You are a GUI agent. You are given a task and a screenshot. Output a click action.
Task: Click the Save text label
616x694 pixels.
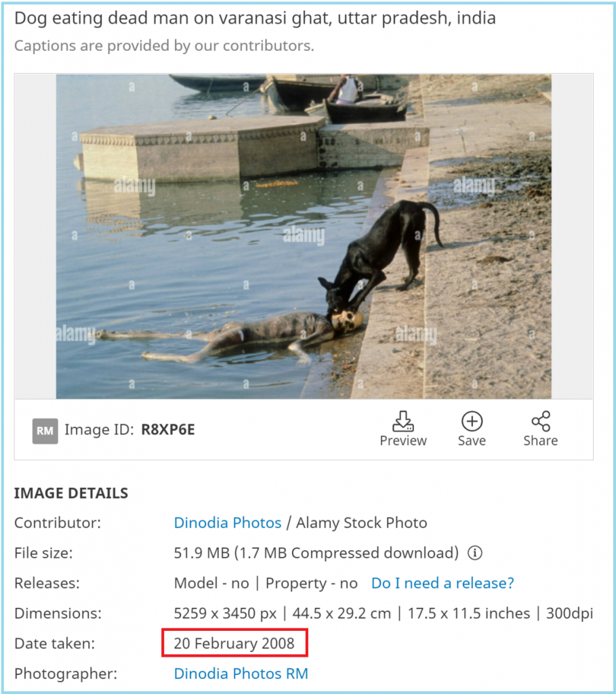[472, 441]
